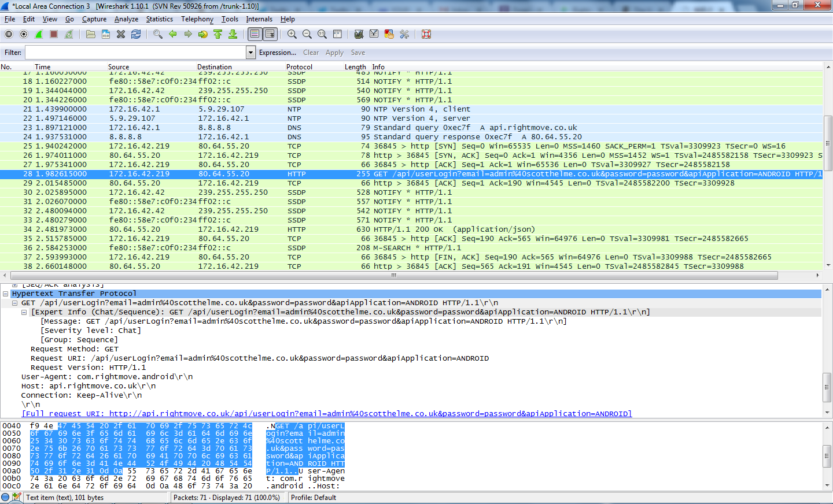The width and height of the screenshot is (833, 504).
Task: Open the Capture menu
Action: tap(94, 19)
